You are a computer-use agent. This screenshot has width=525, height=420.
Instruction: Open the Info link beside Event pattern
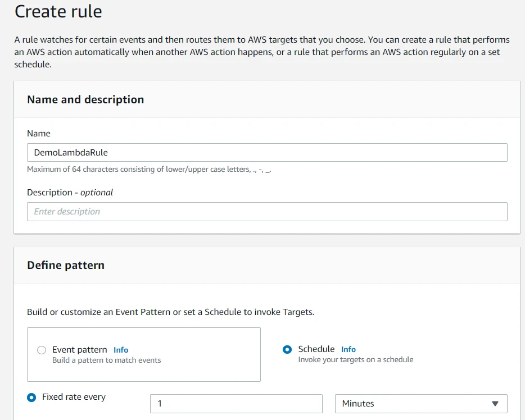121,350
